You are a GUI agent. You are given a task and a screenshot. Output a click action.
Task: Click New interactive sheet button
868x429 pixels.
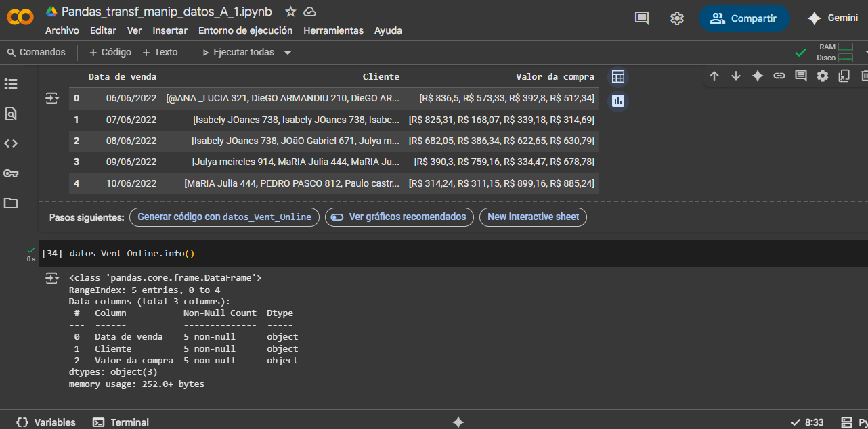pyautogui.click(x=533, y=217)
